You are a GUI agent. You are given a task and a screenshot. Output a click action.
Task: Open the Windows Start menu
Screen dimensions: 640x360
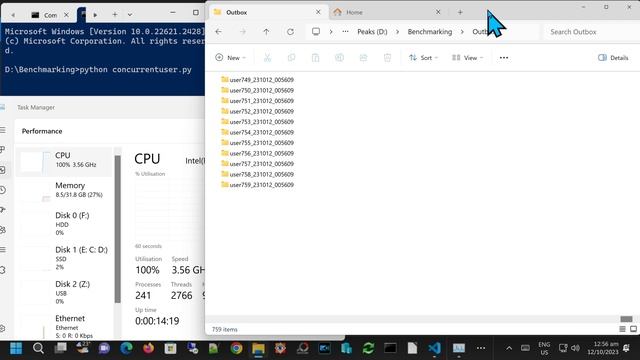(16, 348)
